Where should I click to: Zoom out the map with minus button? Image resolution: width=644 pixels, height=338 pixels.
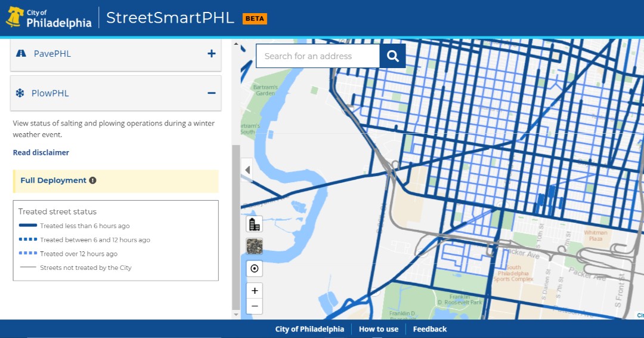pyautogui.click(x=254, y=306)
